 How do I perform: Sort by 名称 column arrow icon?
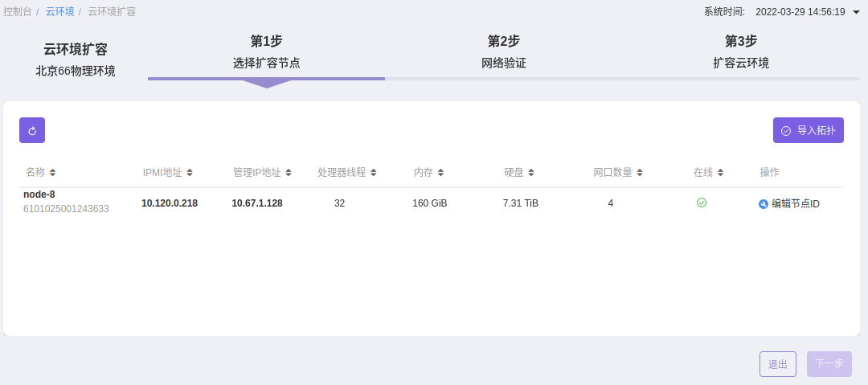tap(53, 173)
